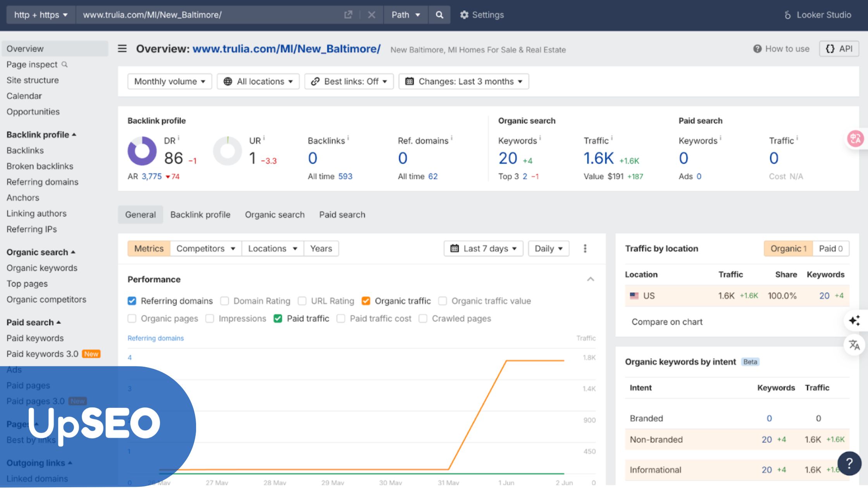
Task: Open the http + https protocol dropdown
Action: (41, 15)
